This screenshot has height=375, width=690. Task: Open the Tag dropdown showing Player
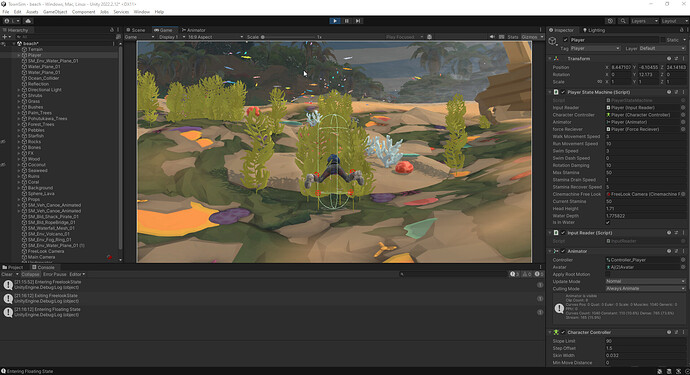[x=595, y=48]
